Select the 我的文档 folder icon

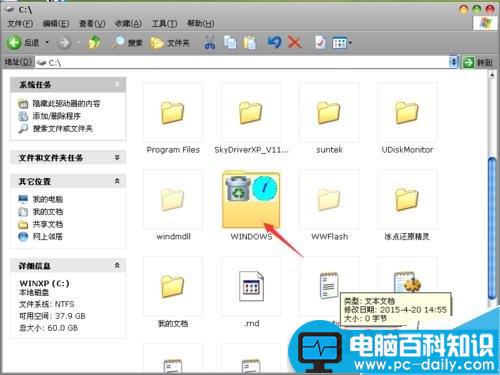pyautogui.click(x=173, y=287)
